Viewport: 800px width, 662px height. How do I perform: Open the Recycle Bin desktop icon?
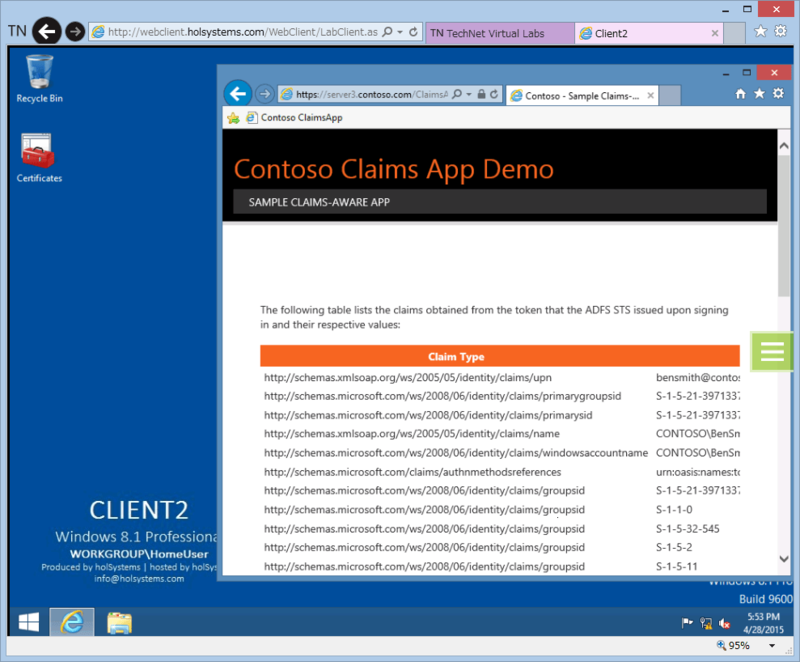(x=39, y=79)
